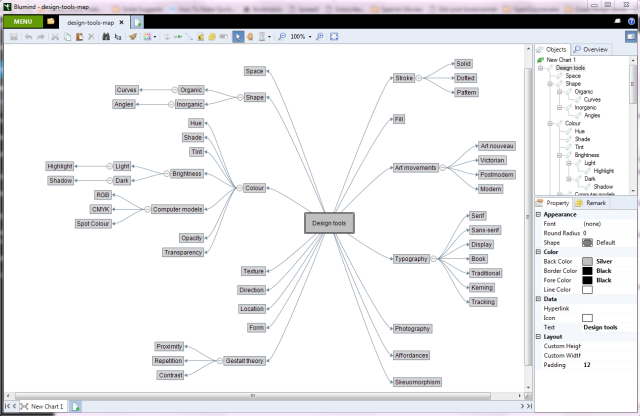Switch to hand scroll mode
The height and width of the screenshot is (416, 640).
point(250,37)
